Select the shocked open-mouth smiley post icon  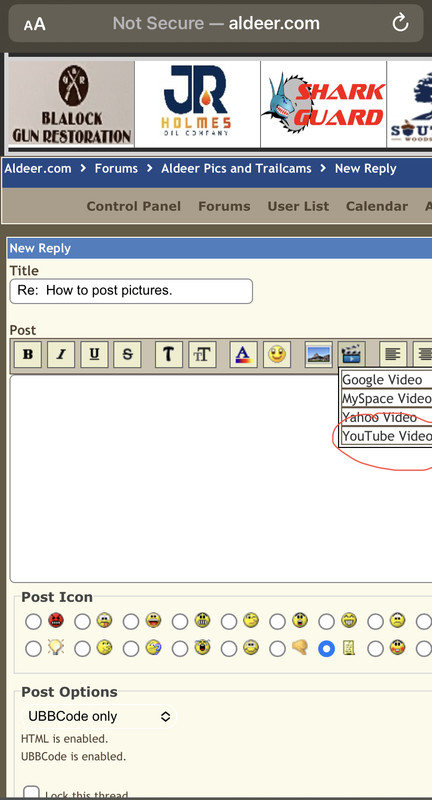point(277,621)
